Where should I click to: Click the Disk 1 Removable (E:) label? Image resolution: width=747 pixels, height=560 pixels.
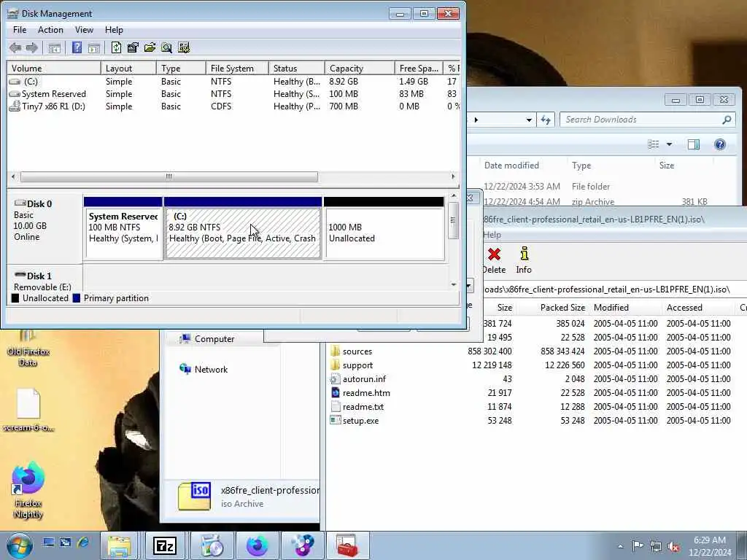44,281
